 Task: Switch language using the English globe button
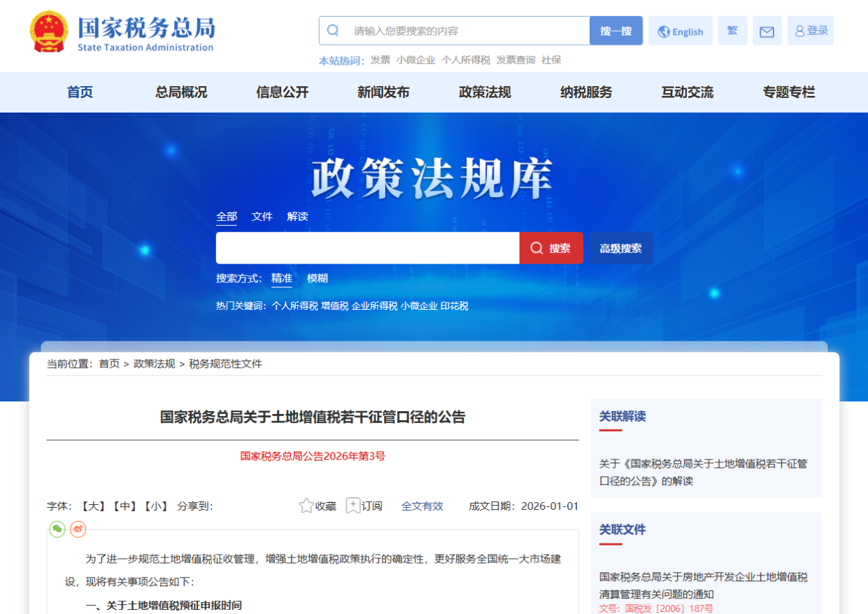pos(680,31)
